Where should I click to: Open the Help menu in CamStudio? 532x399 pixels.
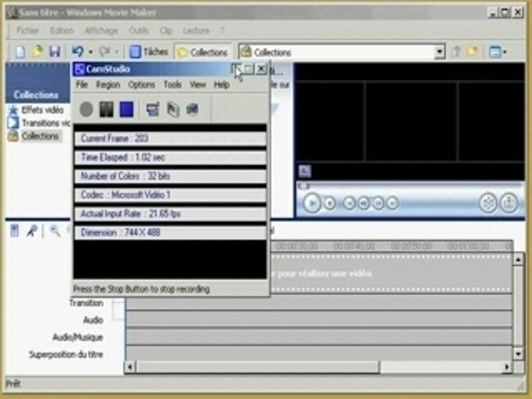click(x=222, y=84)
